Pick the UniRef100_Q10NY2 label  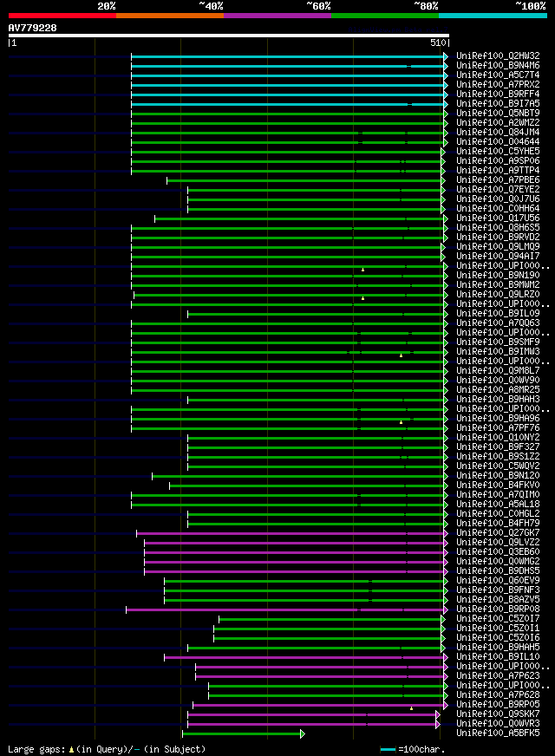498,438
